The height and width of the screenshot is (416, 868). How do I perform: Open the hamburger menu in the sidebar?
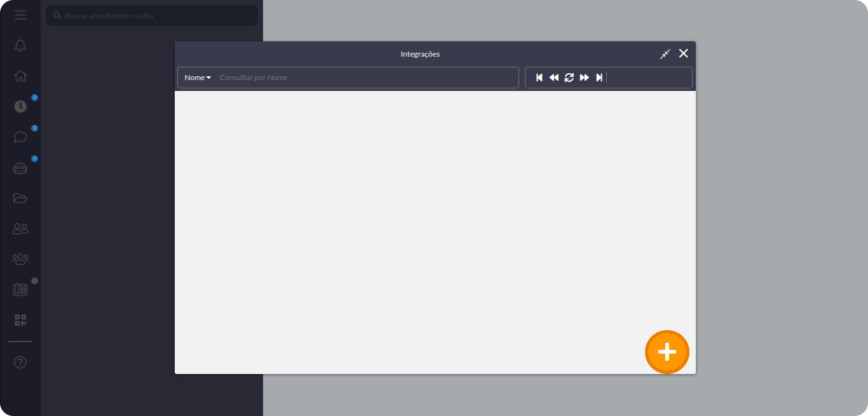click(20, 15)
